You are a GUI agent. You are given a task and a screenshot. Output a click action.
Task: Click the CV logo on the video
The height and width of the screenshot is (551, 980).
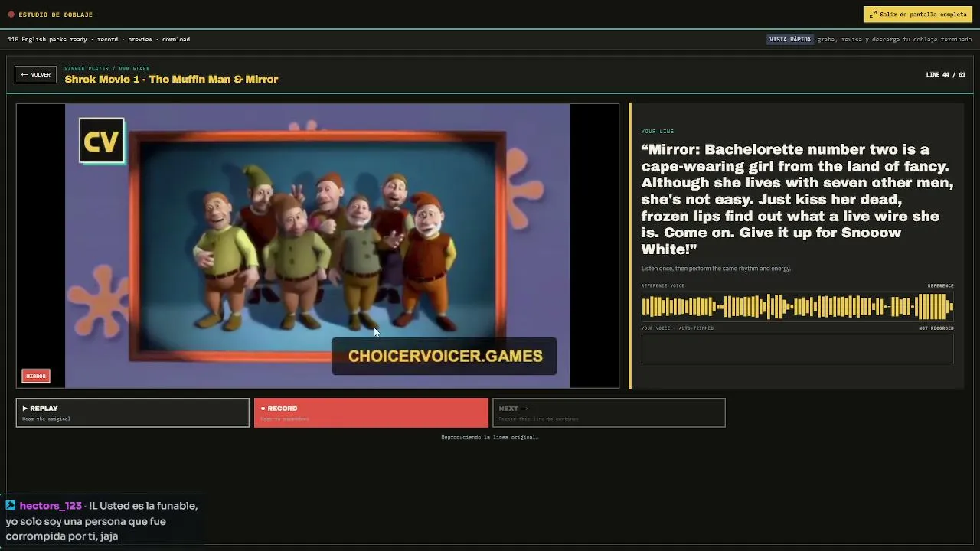[102, 141]
